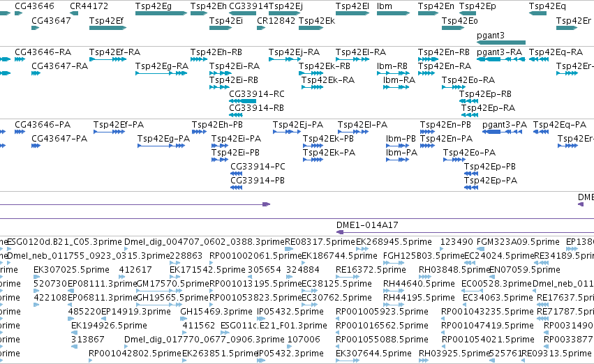Select the RP001016562.5prime EST label
Screen dimensions: 594x364
[x=382, y=326]
